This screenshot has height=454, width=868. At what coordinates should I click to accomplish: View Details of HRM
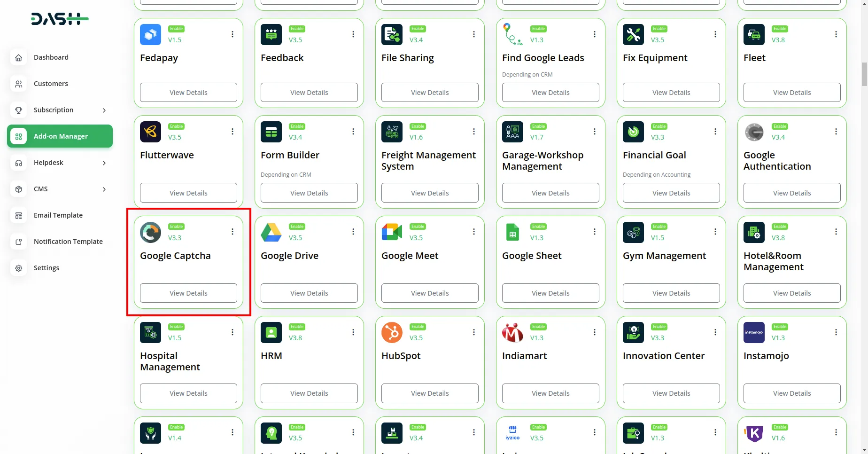point(309,393)
